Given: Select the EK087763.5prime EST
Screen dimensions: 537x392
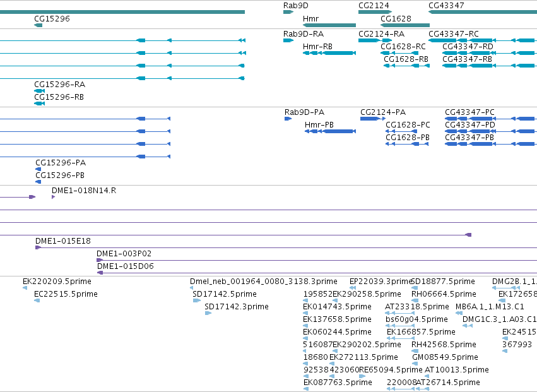Looking at the screenshot, I should (x=306, y=389).
